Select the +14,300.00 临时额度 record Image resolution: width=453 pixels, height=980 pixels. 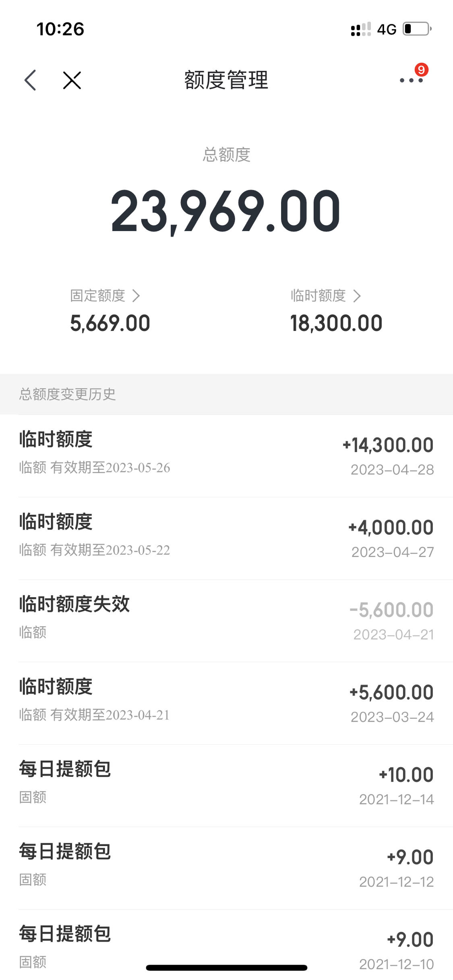point(226,456)
